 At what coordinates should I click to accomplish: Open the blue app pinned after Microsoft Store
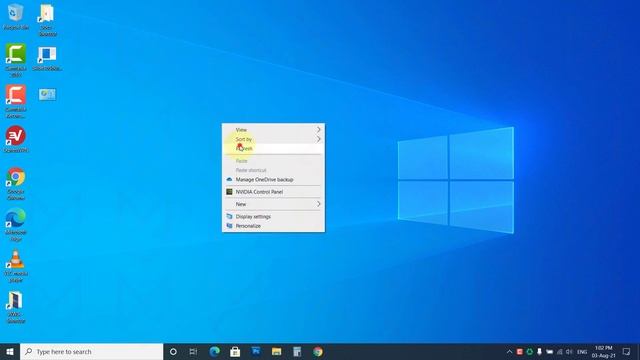(x=256, y=351)
